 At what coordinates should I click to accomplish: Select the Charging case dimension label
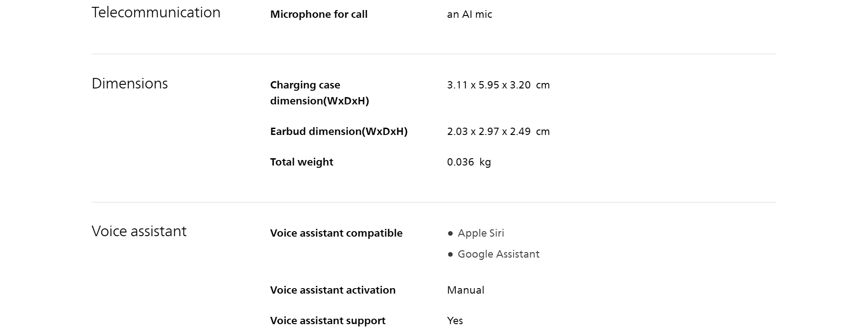pyautogui.click(x=319, y=93)
